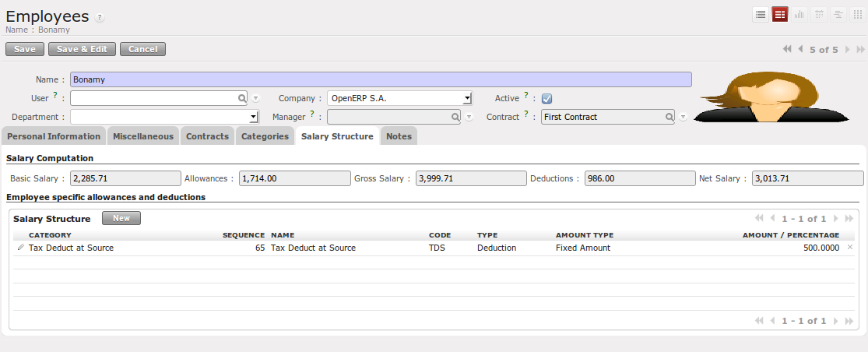Open Notes tab
This screenshot has width=868, height=352.
(399, 136)
